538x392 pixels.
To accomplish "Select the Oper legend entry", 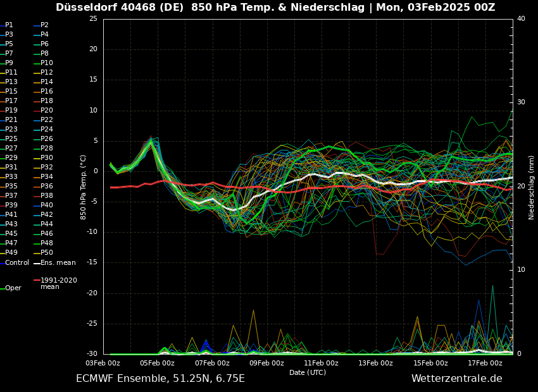I will click(13, 288).
